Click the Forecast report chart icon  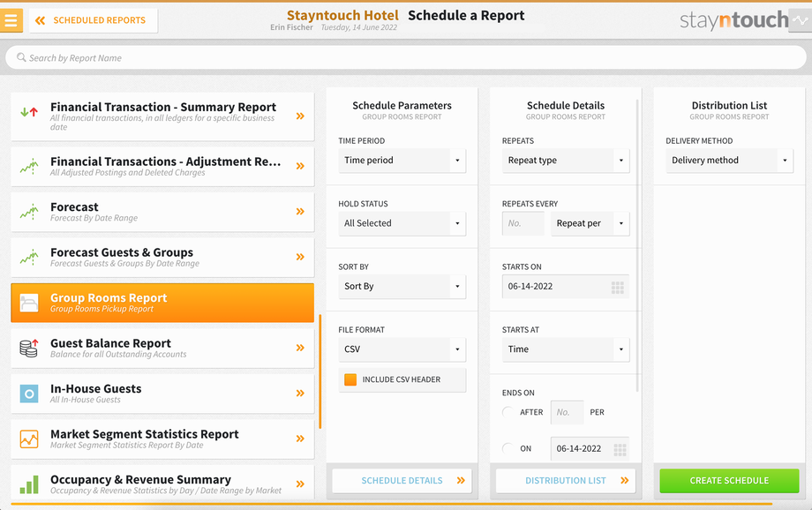(x=29, y=211)
